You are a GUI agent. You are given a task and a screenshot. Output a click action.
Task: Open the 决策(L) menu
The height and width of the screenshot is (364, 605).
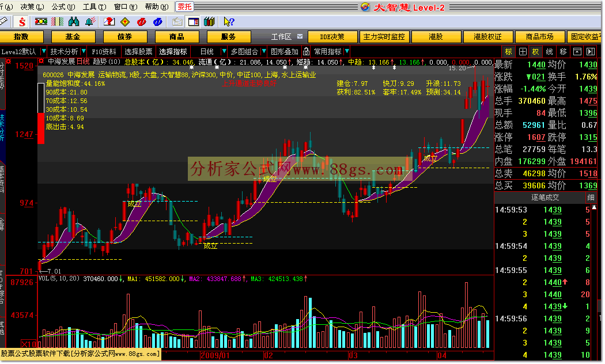point(32,7)
